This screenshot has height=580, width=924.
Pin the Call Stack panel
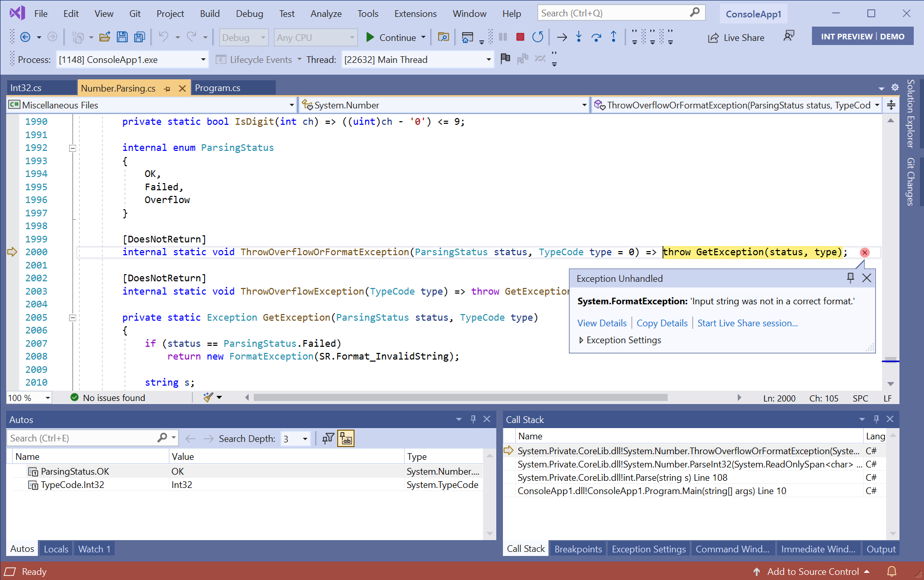(876, 419)
